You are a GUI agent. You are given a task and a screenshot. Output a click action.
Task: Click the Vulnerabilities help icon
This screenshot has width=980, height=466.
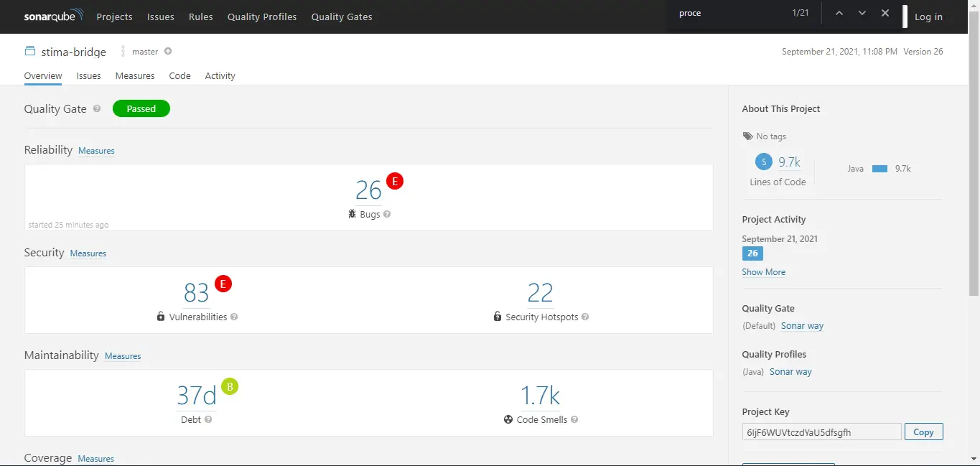pyautogui.click(x=234, y=317)
